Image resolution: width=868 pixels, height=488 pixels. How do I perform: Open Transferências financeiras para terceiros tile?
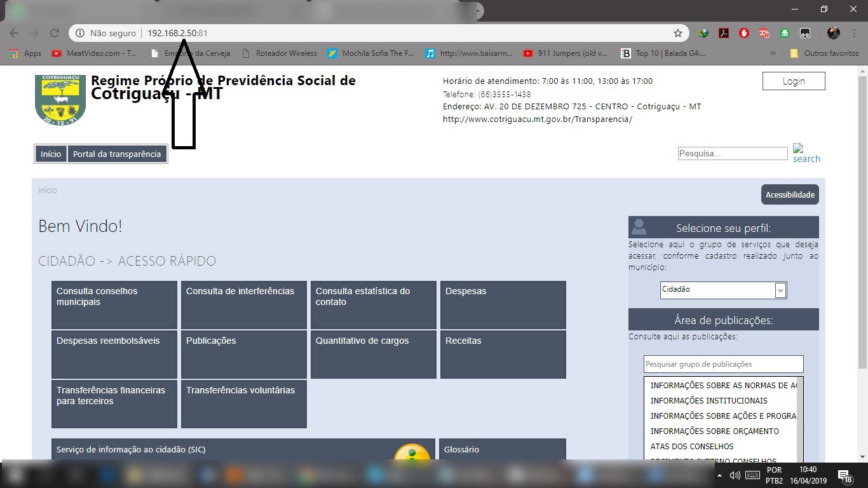click(114, 404)
